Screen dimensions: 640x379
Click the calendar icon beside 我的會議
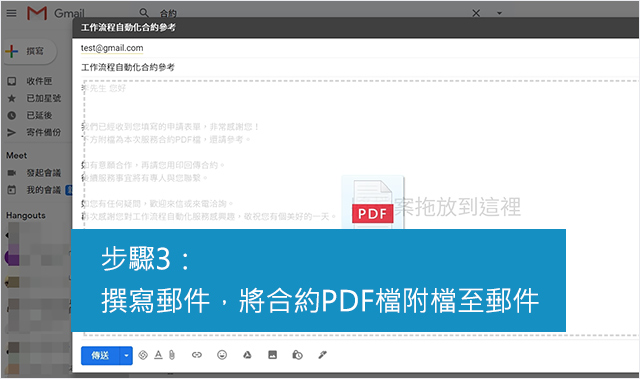12,190
